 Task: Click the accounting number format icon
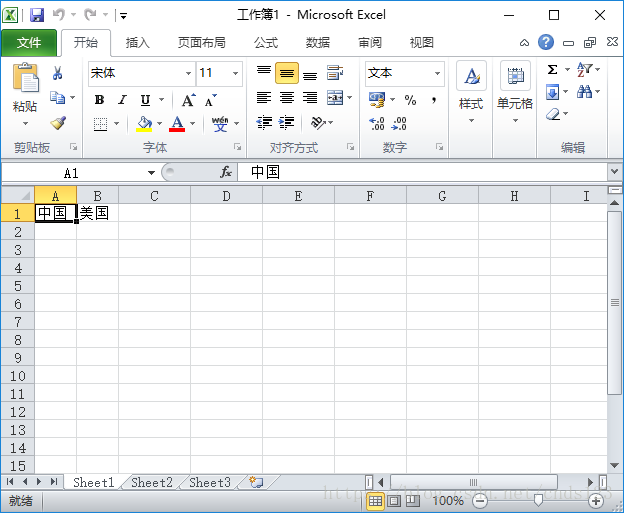(377, 99)
